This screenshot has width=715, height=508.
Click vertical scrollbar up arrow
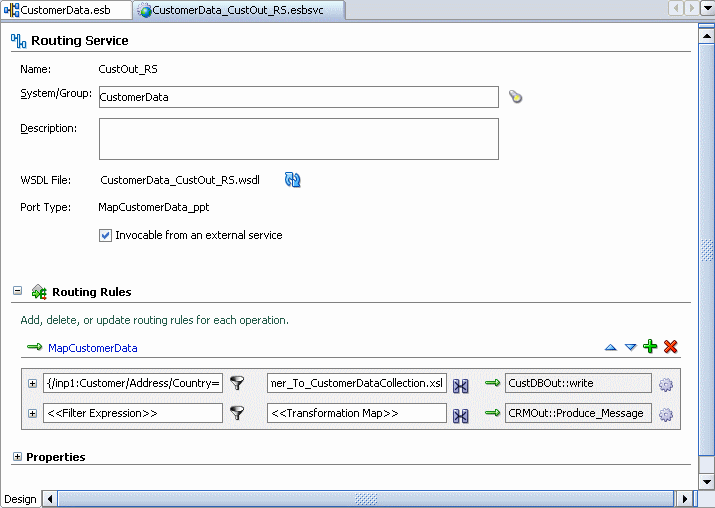(x=706, y=36)
